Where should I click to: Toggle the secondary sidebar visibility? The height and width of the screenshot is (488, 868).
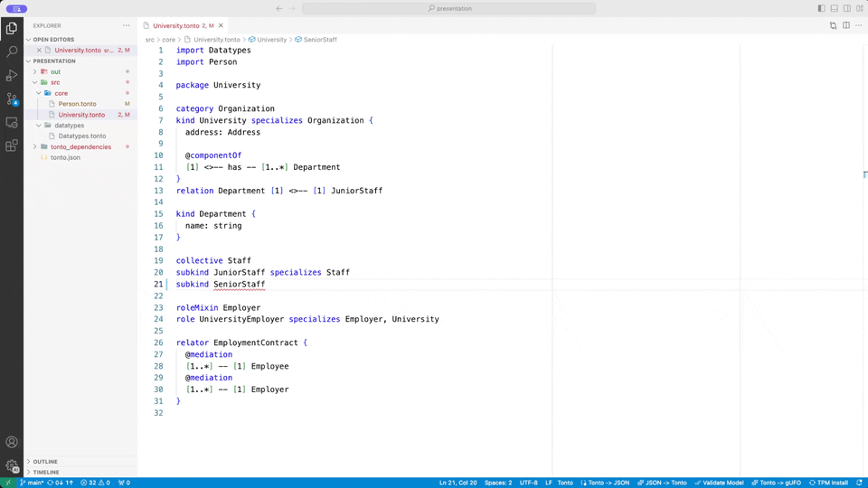847,8
